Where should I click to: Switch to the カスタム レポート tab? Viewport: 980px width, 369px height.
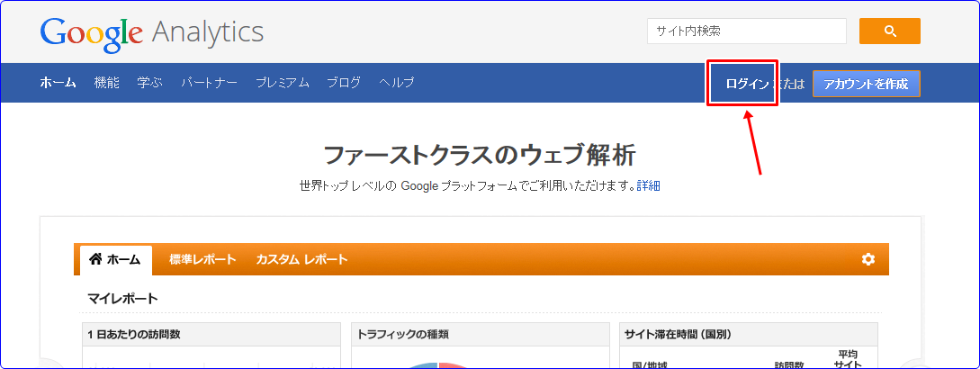tap(301, 259)
